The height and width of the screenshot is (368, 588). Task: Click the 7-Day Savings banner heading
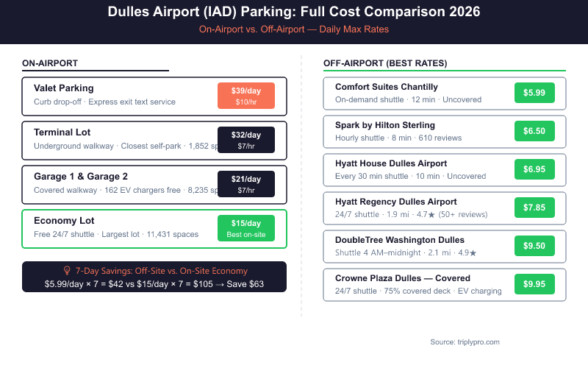[162, 271]
